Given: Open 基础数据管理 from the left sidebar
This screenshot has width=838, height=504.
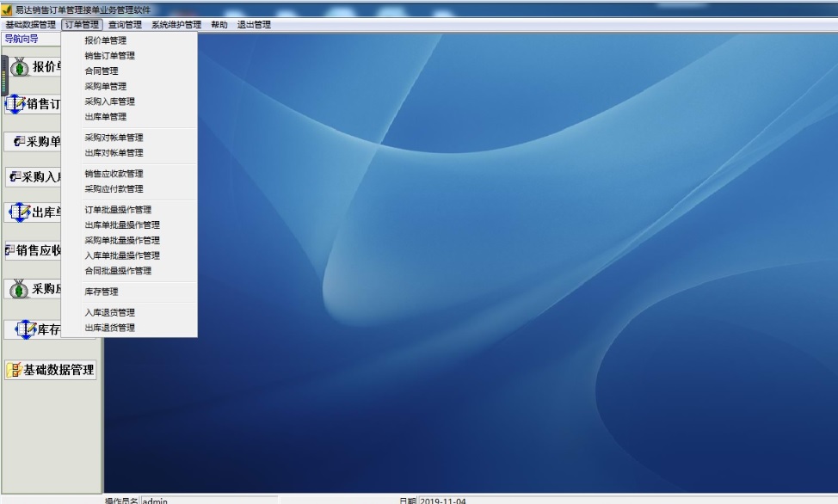Looking at the screenshot, I should 50,370.
